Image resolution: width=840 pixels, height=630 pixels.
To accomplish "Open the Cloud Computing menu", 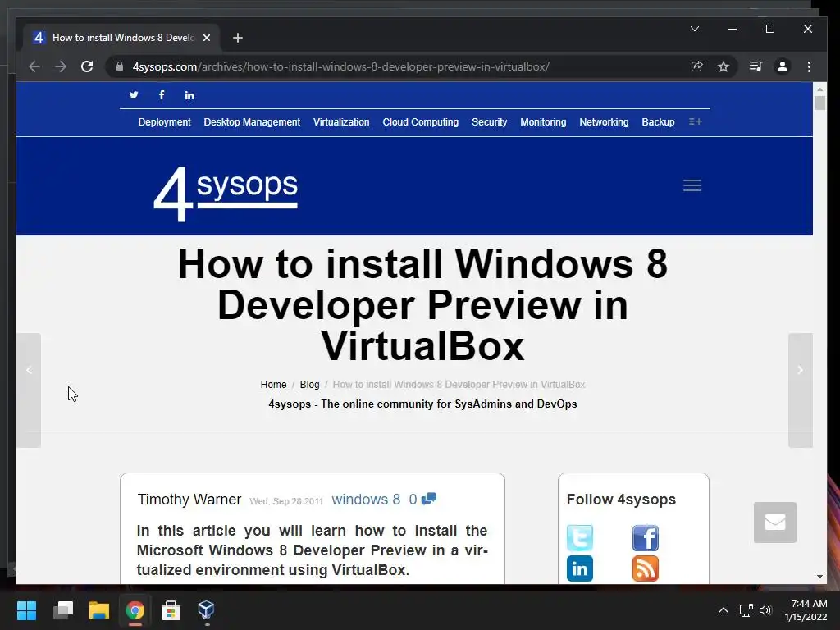I will click(421, 122).
